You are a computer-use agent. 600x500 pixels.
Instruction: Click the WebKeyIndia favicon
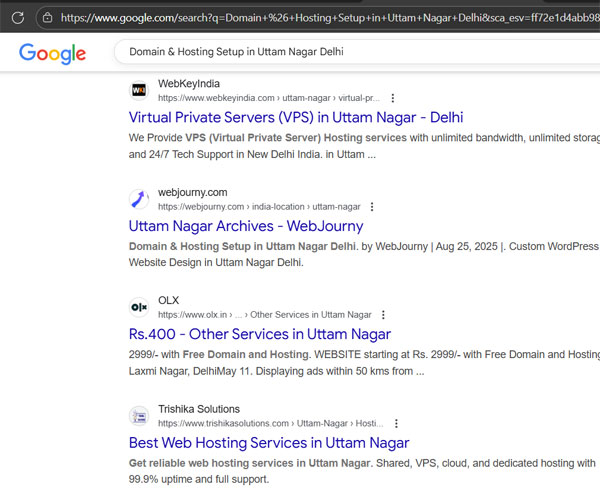(139, 91)
